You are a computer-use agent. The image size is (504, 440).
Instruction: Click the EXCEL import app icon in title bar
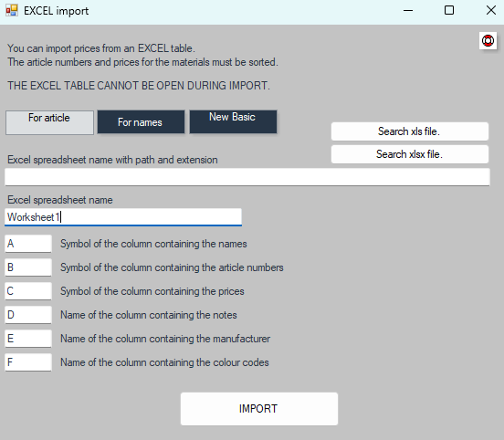[12, 11]
